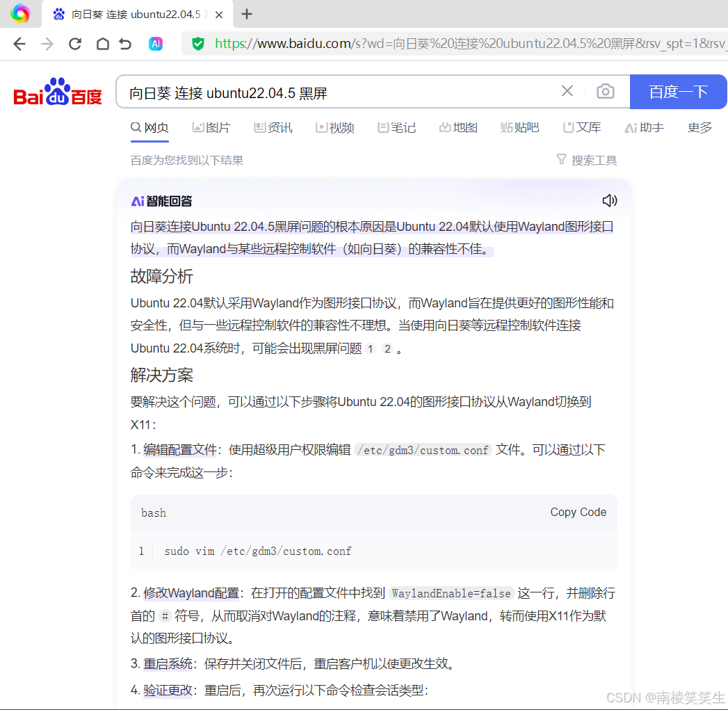Click the AI 智能回答 heading logo
This screenshot has width=728, height=710.
coord(161,201)
